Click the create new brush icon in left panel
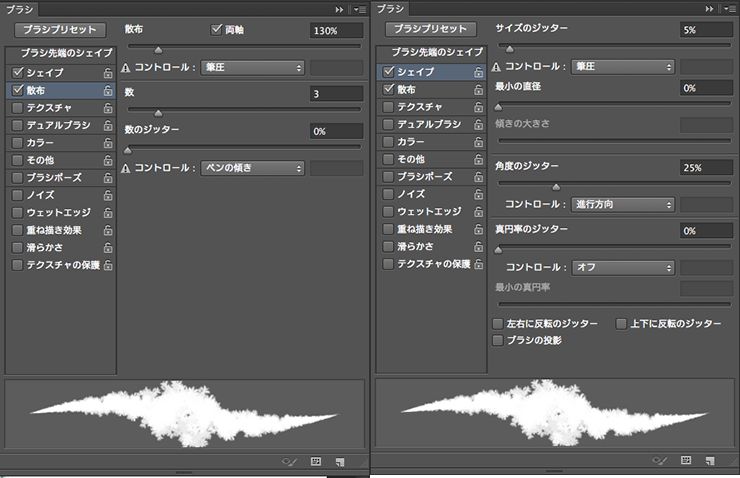This screenshot has height=478, width=740. click(x=340, y=462)
